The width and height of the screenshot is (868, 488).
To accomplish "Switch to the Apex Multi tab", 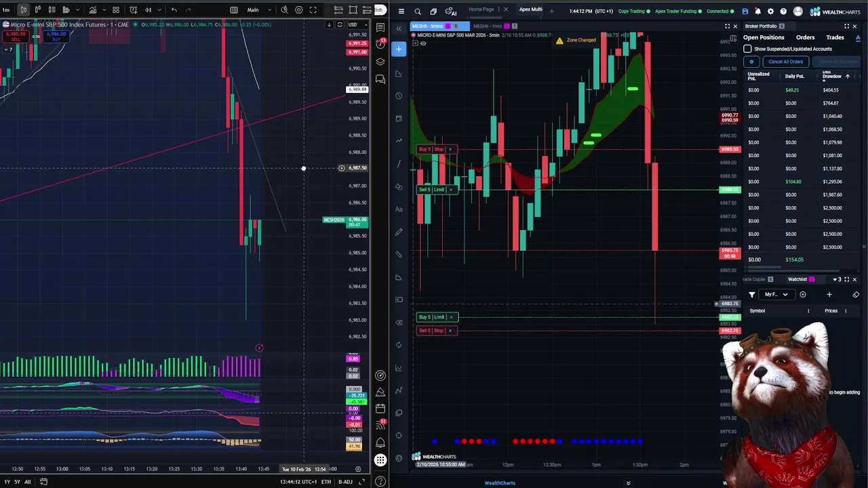I will click(x=530, y=9).
